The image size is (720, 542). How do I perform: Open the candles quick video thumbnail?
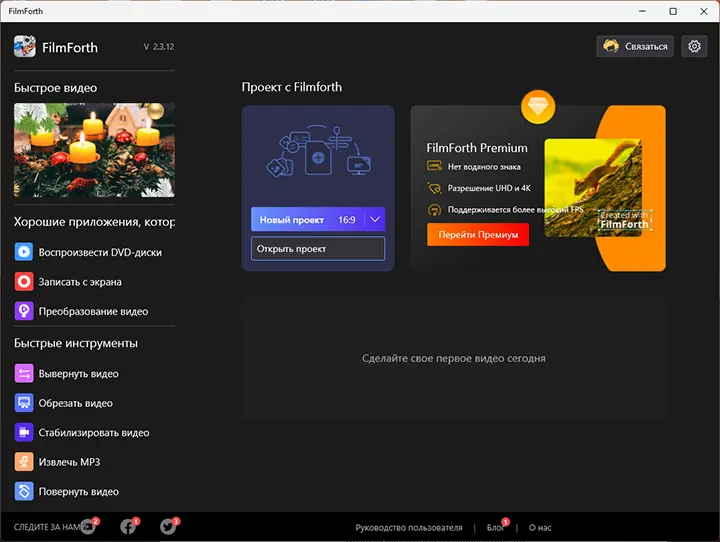94,150
